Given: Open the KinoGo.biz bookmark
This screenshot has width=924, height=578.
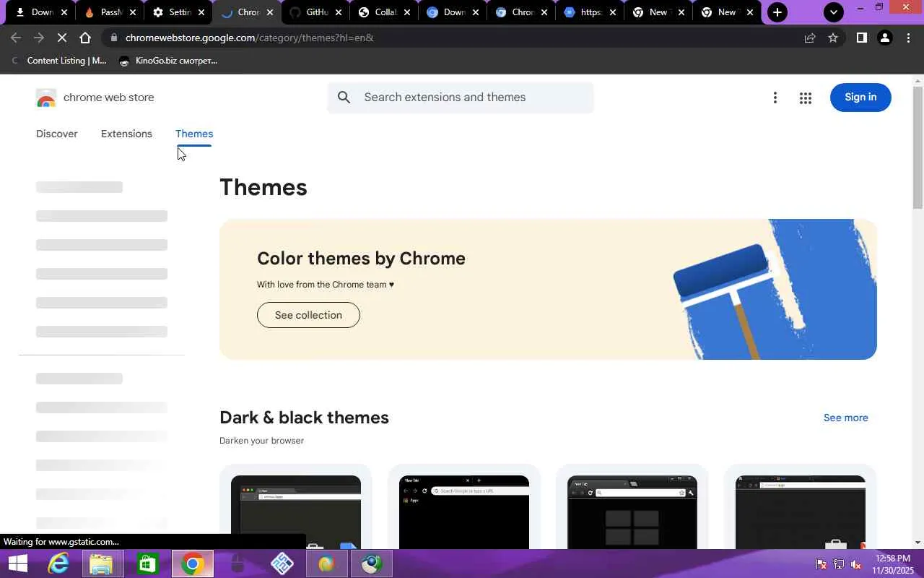Looking at the screenshot, I should 168,61.
